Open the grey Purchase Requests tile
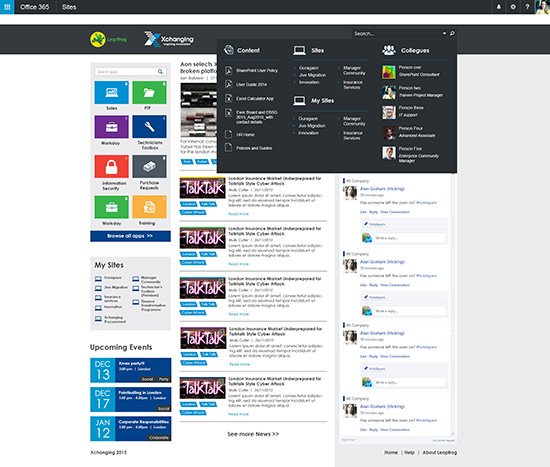Viewport: 550px width, 467px height. (x=149, y=166)
